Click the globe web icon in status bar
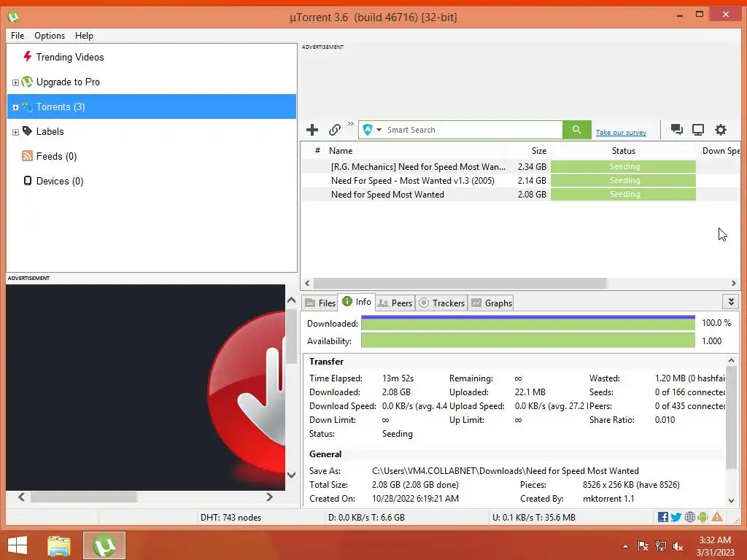747x560 pixels. click(x=689, y=517)
